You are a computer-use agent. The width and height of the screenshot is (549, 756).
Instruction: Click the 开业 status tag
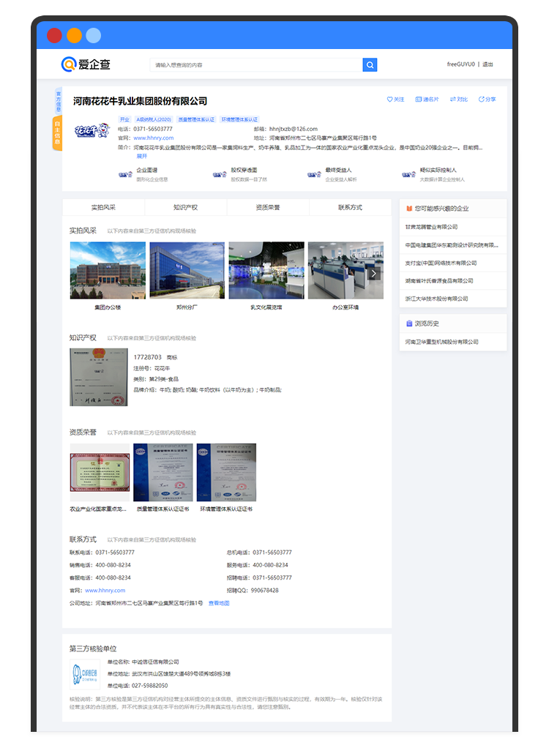[x=124, y=119]
